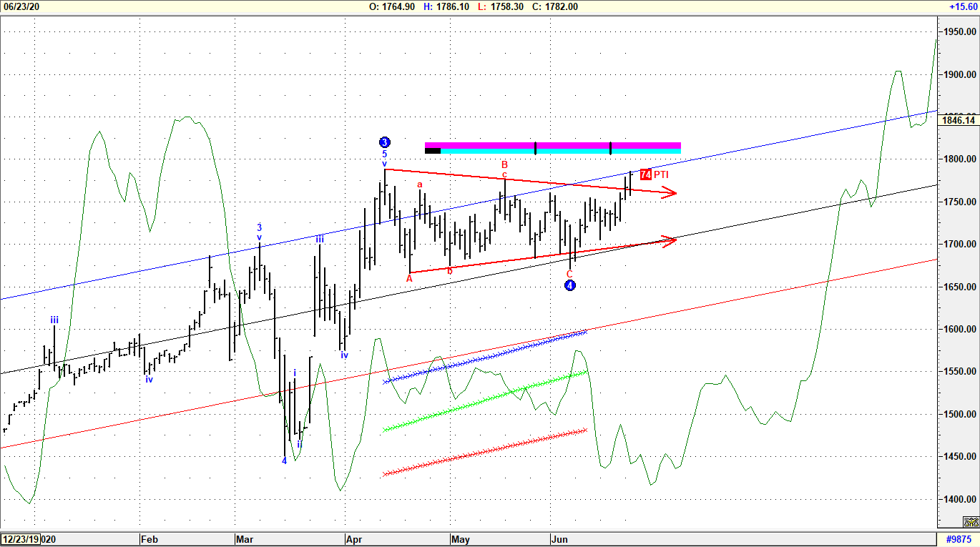Click the magenta time cluster bar
This screenshot has height=547, width=980.
(x=552, y=145)
